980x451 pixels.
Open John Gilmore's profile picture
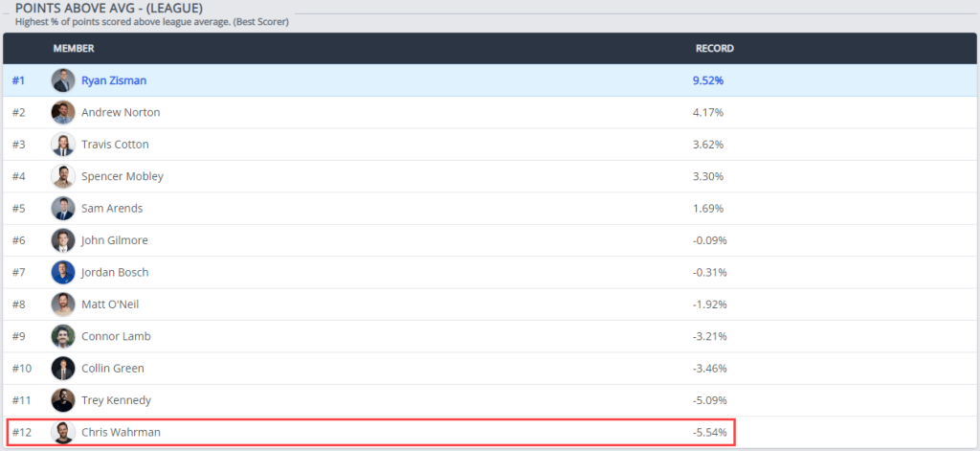[x=63, y=240]
